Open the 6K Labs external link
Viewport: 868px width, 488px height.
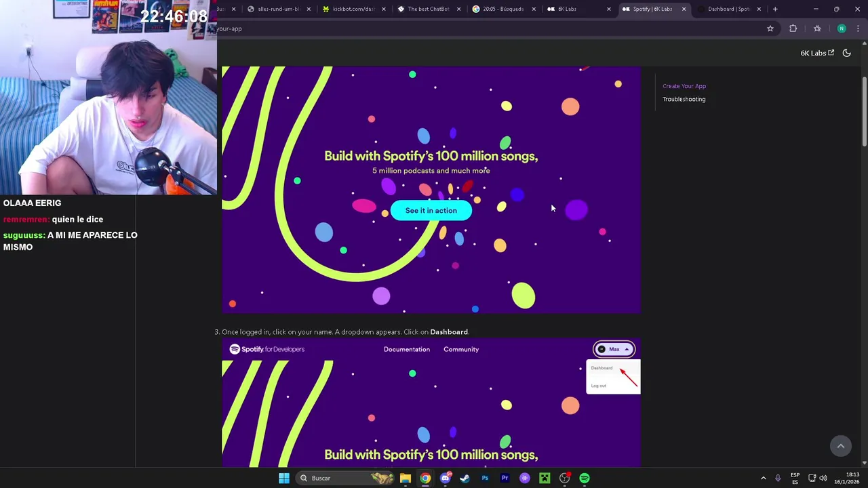coord(817,53)
